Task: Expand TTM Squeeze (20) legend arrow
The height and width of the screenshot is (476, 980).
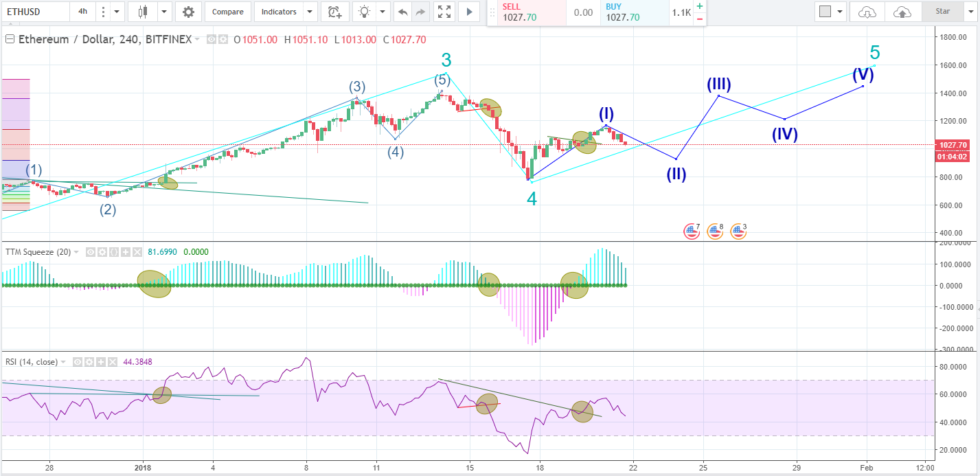Action: pyautogui.click(x=76, y=252)
